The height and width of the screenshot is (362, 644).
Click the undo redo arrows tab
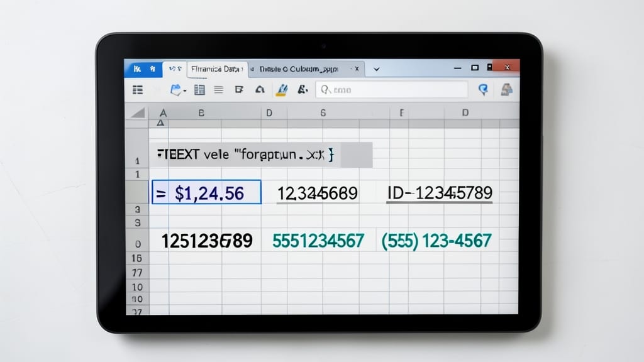175,69
